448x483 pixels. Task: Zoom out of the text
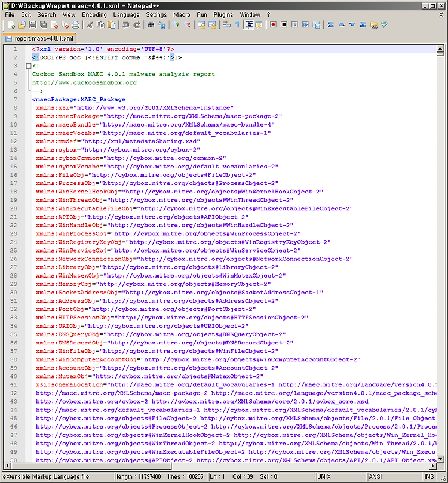(x=187, y=25)
